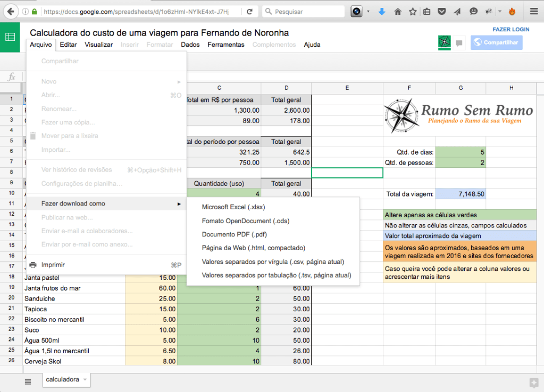Viewport: 544px width, 392px height.
Task: Click the Home icon in the browser toolbar
Action: [398, 11]
